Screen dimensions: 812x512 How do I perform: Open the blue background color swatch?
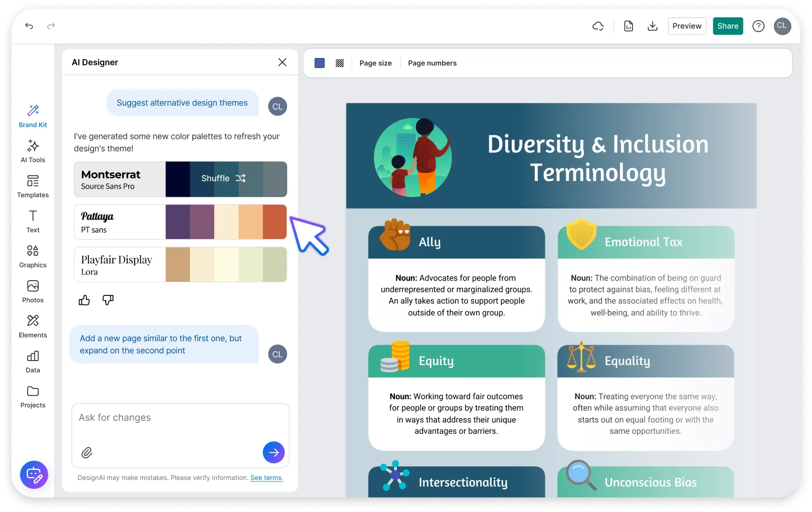click(320, 63)
